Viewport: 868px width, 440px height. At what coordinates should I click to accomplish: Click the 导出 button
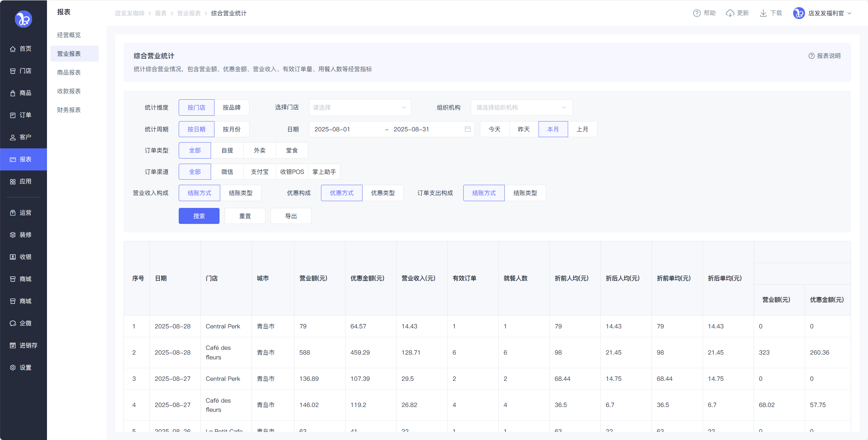[x=291, y=216]
